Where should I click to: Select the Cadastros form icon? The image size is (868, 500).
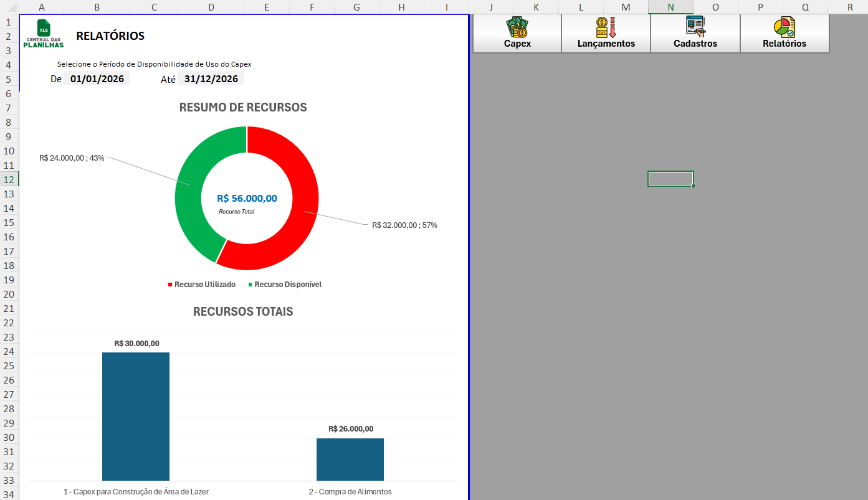(694, 26)
